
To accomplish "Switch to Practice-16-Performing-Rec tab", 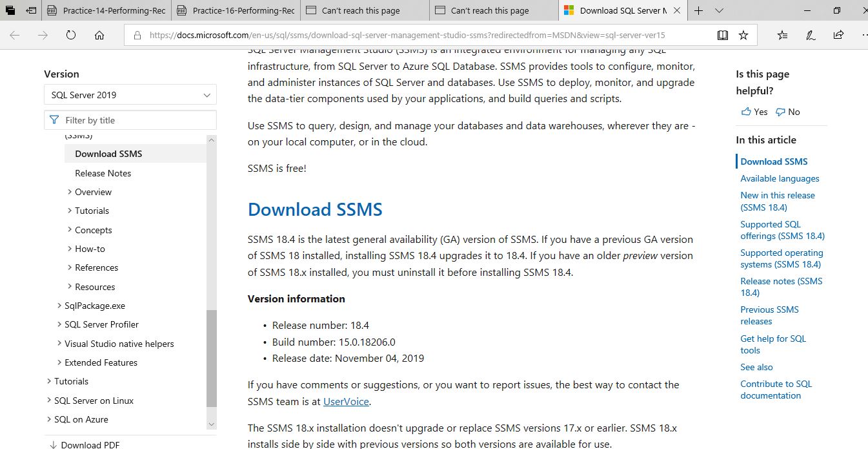I will click(236, 10).
